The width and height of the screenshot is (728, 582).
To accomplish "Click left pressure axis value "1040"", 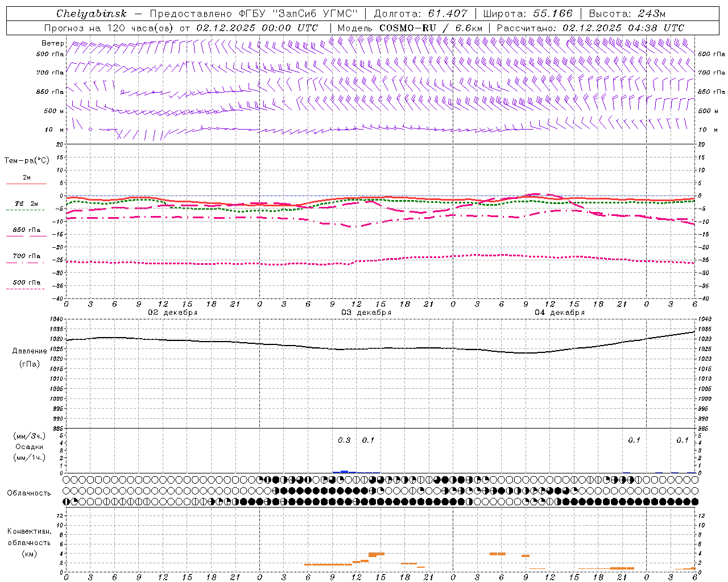I will [x=57, y=319].
